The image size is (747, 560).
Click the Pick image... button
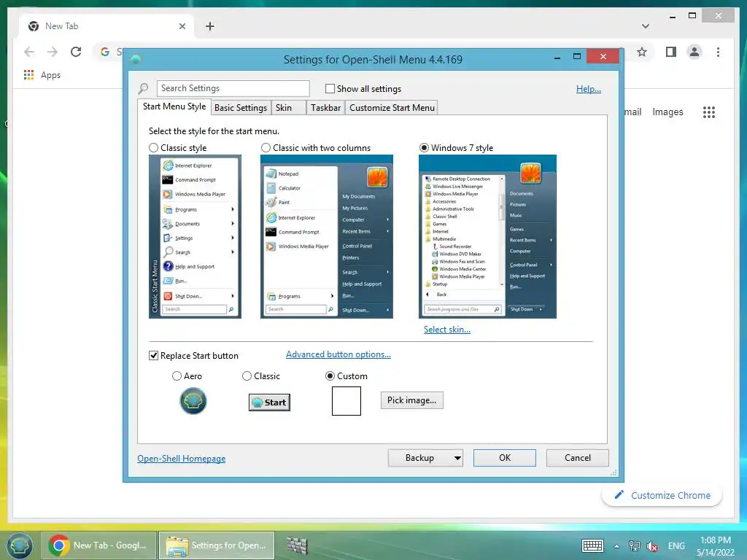pyautogui.click(x=411, y=400)
